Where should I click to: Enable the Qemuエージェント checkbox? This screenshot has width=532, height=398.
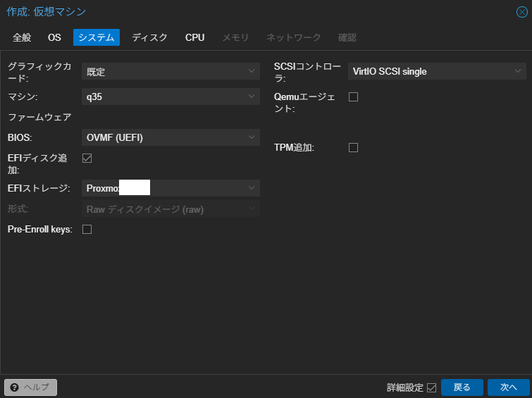coord(353,97)
